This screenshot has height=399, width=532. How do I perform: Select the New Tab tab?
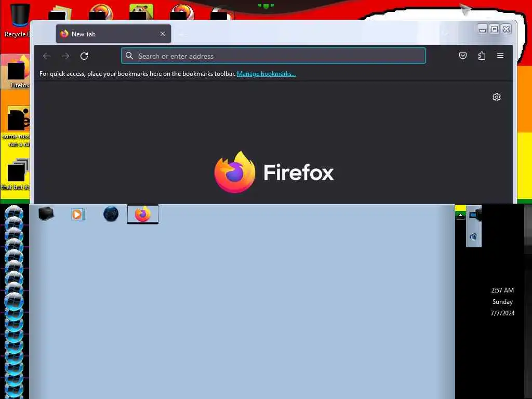[x=113, y=34]
